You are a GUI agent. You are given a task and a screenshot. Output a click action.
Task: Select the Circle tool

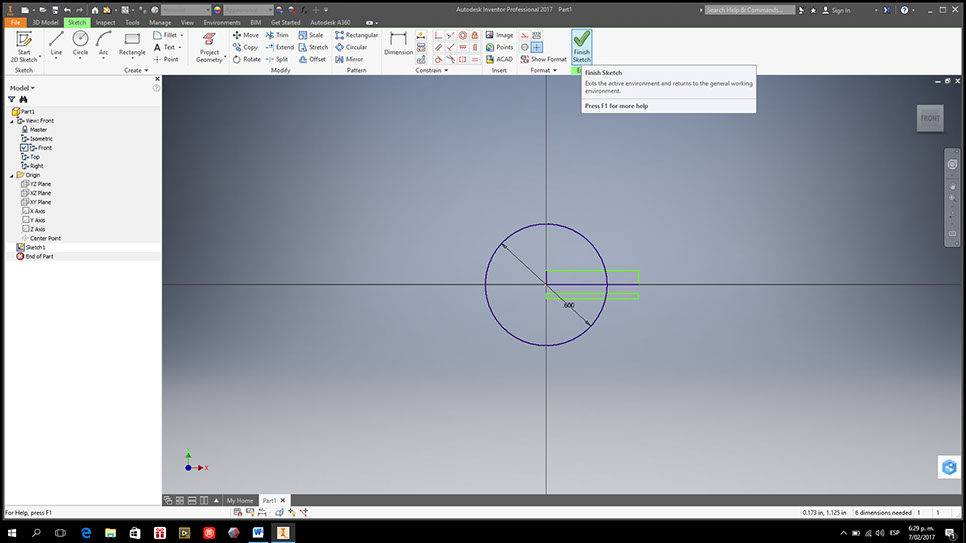(x=80, y=44)
